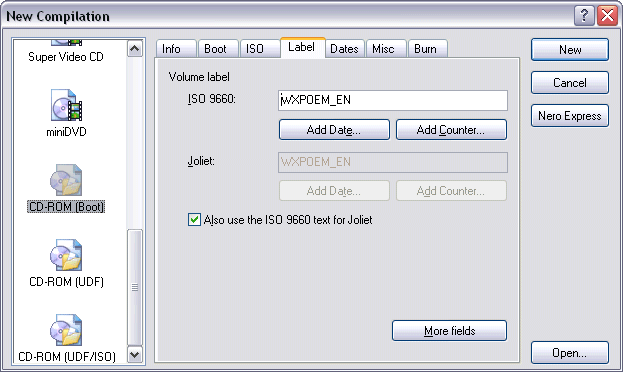
Task: Click the list's scroll down arrow
Action: (x=135, y=355)
